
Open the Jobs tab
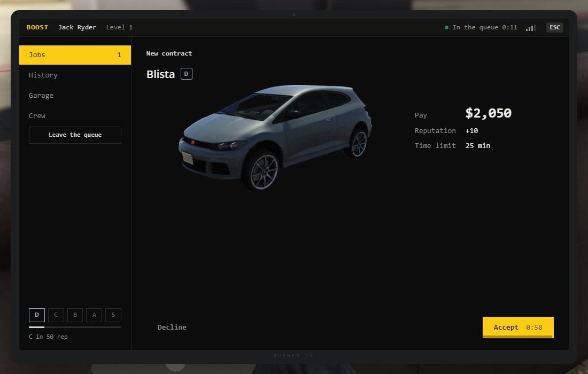pyautogui.click(x=75, y=55)
